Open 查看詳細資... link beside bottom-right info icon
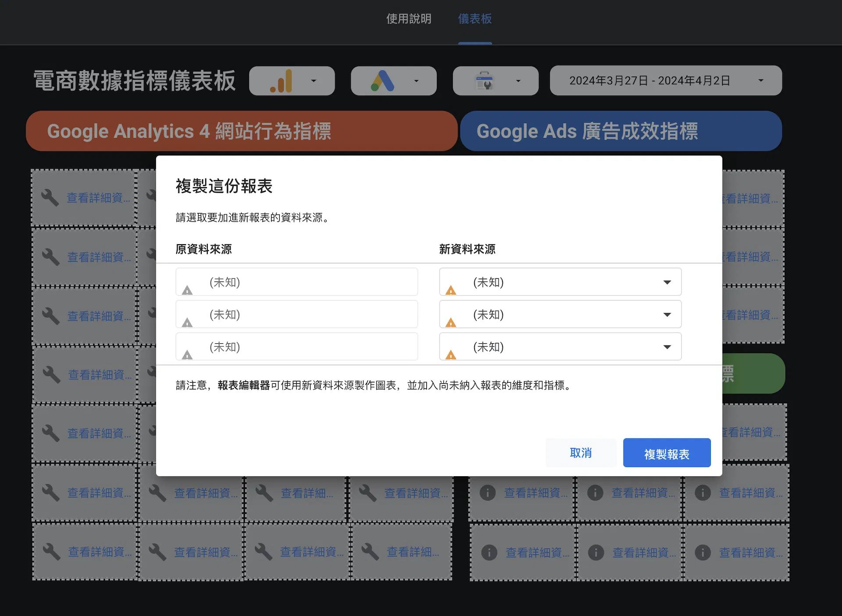This screenshot has width=842, height=616. pos(751,552)
